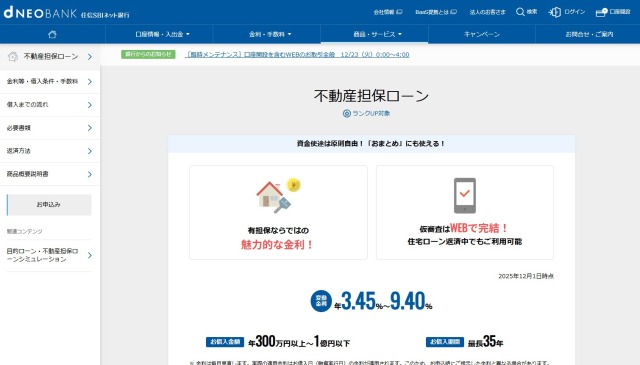This screenshot has width=640, height=365.
Task: Click the house and key illustration
Action: (x=278, y=196)
